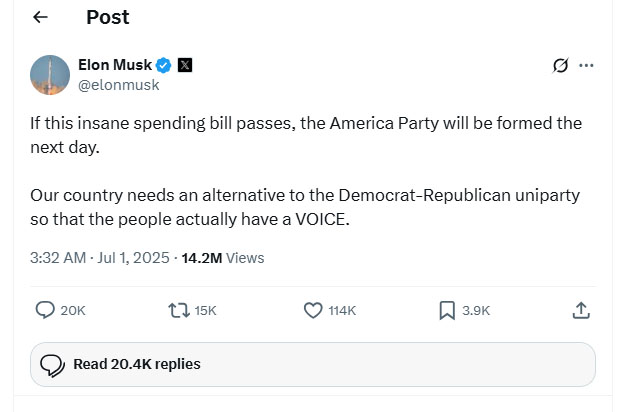Image resolution: width=628 pixels, height=412 pixels.
Task: Open the @elonmusk handle link
Action: (118, 85)
